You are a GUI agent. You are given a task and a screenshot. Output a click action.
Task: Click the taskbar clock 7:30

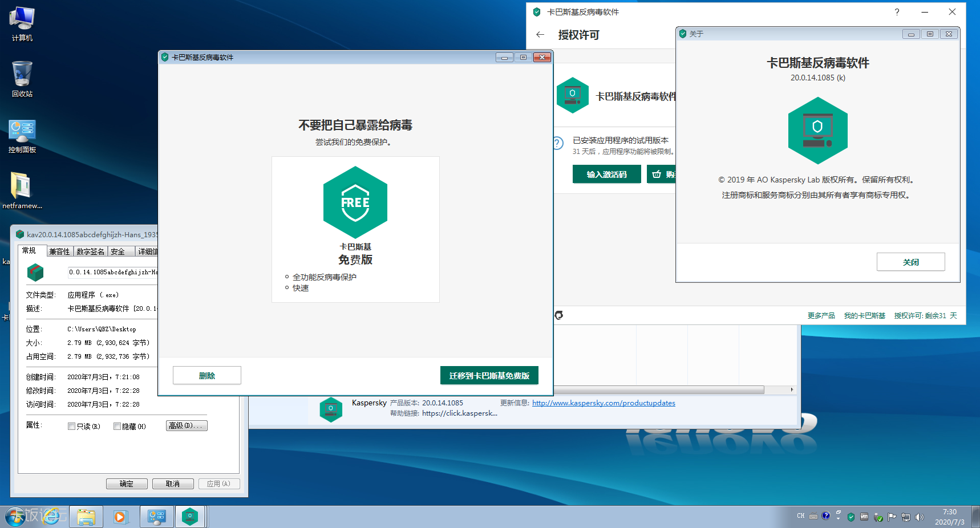coord(950,517)
